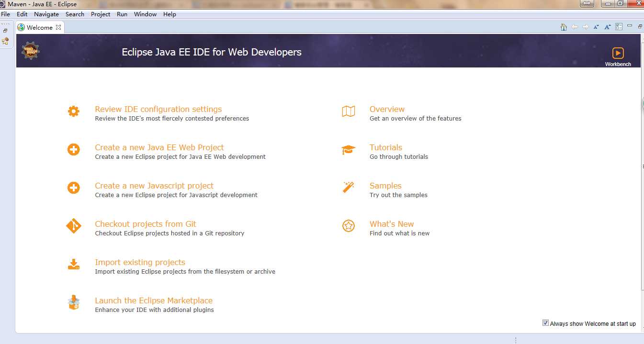Screen dimensions: 644x344
Task: Open Launch the Eclipse Marketplace link
Action: click(x=154, y=300)
